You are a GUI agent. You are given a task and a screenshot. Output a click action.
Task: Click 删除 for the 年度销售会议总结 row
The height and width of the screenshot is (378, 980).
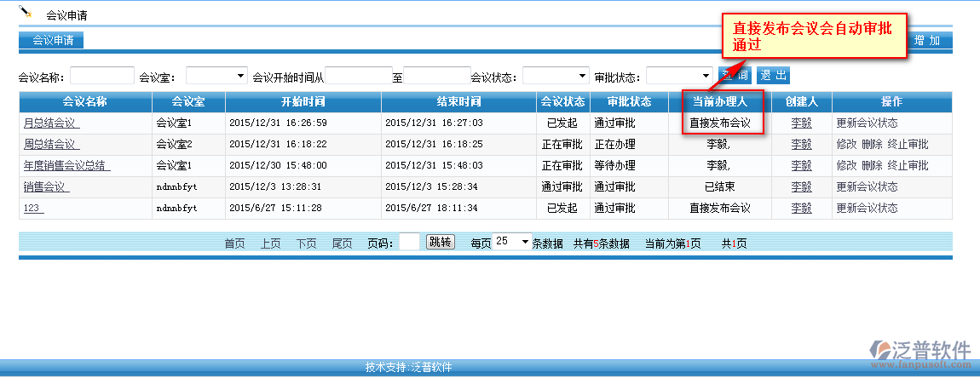(x=872, y=166)
